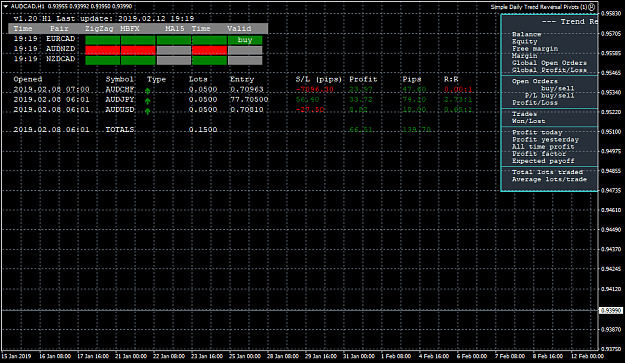The image size is (625, 363).
Task: Click the smiley face expert advisor icon
Action: (592, 7)
